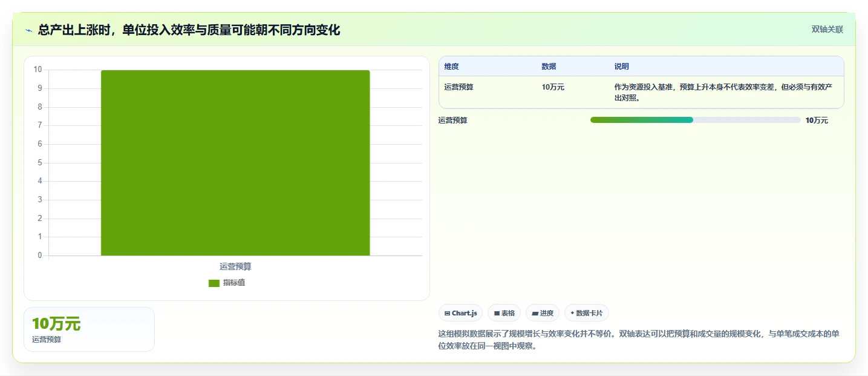Click the 运营预算 cell in the table
This screenshot has width=868, height=376.
[458, 87]
